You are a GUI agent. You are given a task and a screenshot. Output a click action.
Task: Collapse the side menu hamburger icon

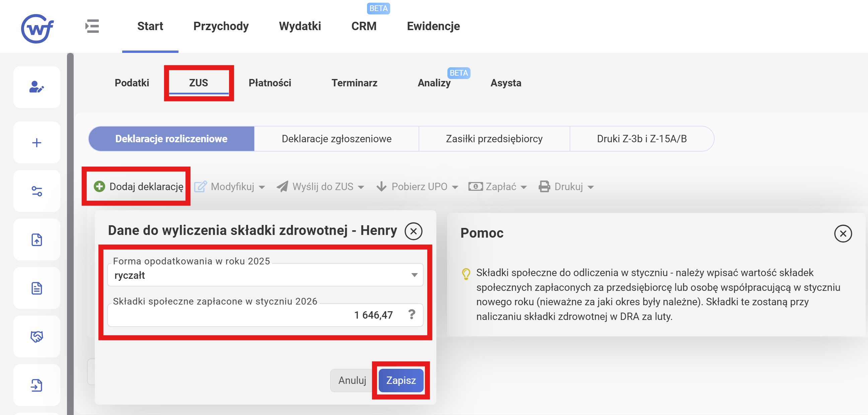pos(92,26)
